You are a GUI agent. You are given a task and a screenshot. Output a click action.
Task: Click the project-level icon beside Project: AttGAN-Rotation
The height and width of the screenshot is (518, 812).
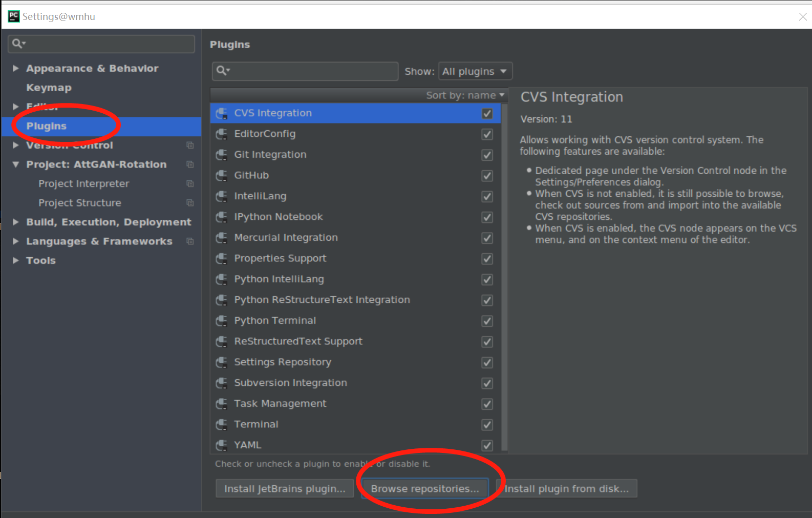[x=190, y=164]
